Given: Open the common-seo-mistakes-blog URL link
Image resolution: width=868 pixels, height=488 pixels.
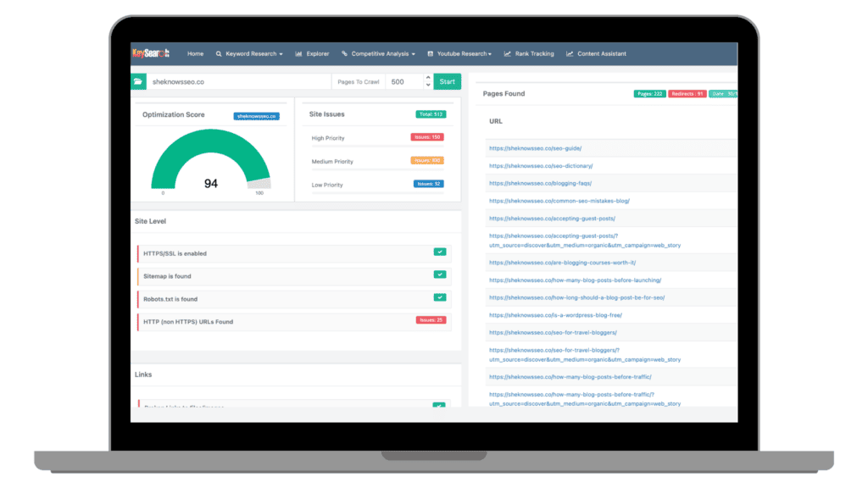Looking at the screenshot, I should (559, 201).
